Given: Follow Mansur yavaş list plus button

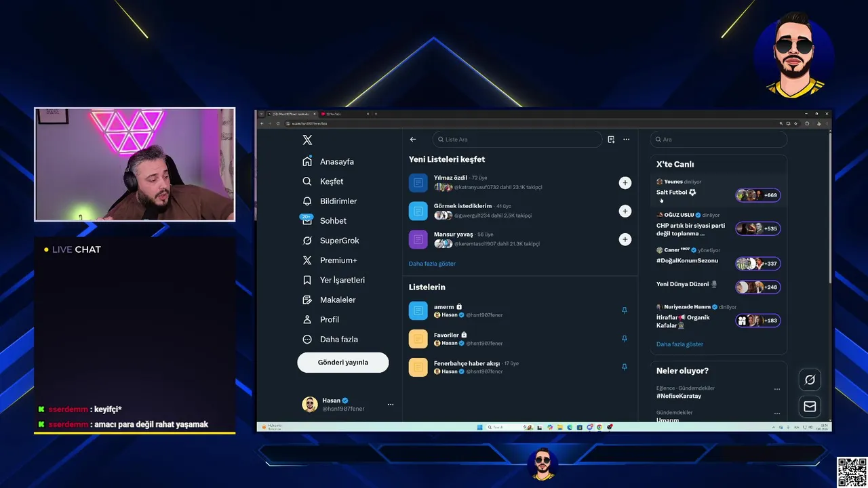Looking at the screenshot, I should [x=625, y=239].
